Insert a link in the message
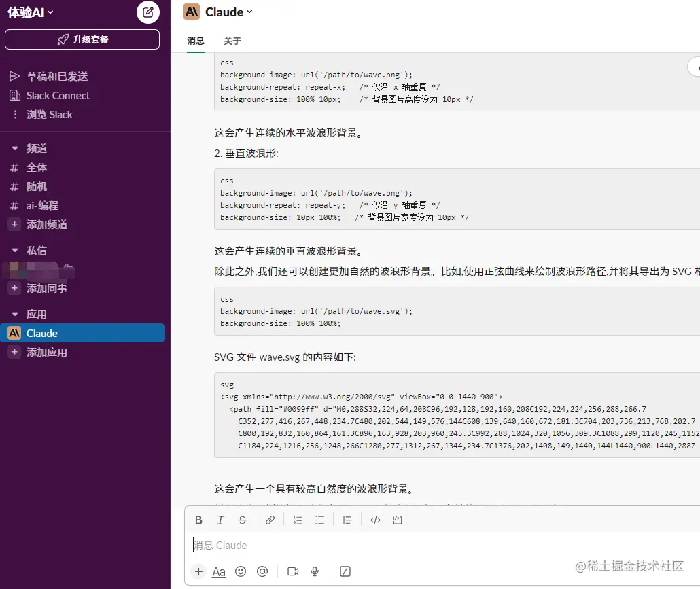This screenshot has width=700, height=589. [270, 520]
